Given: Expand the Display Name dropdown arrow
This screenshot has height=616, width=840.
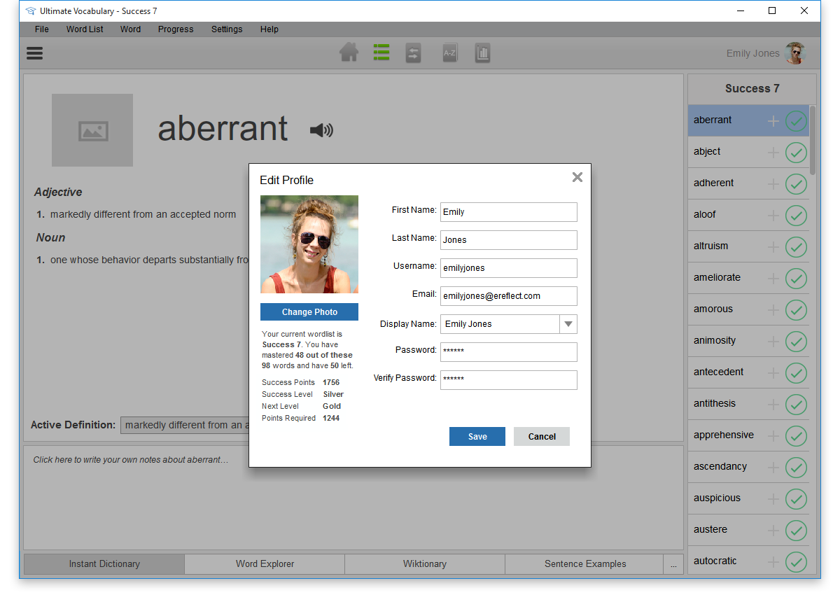Looking at the screenshot, I should 568,324.
